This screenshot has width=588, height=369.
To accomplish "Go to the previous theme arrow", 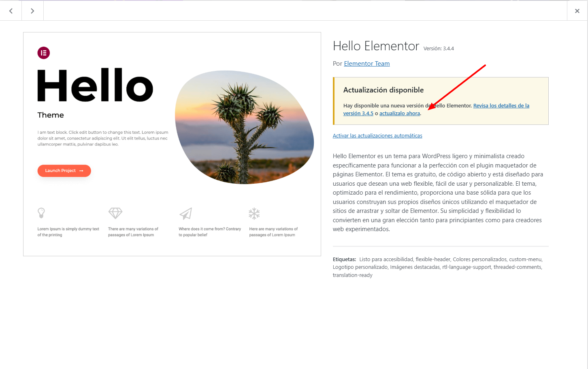I will [x=11, y=11].
